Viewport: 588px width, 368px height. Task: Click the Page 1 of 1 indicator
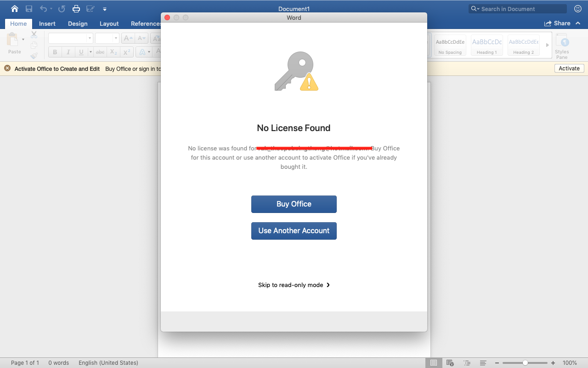(x=25, y=363)
